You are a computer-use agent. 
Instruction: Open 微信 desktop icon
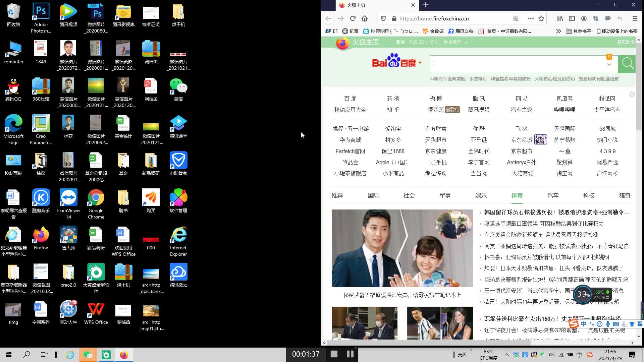pyautogui.click(x=178, y=89)
